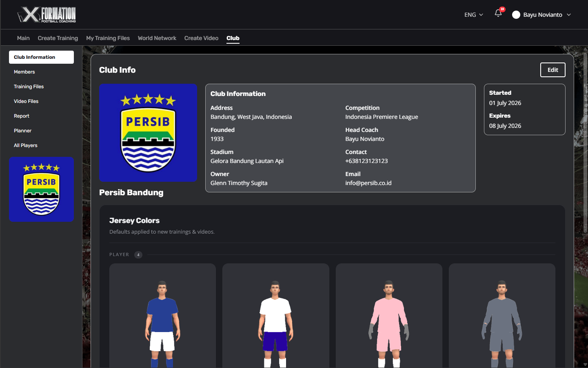Image resolution: width=588 pixels, height=368 pixels.
Task: Go to the Main tab
Action: [x=23, y=38]
